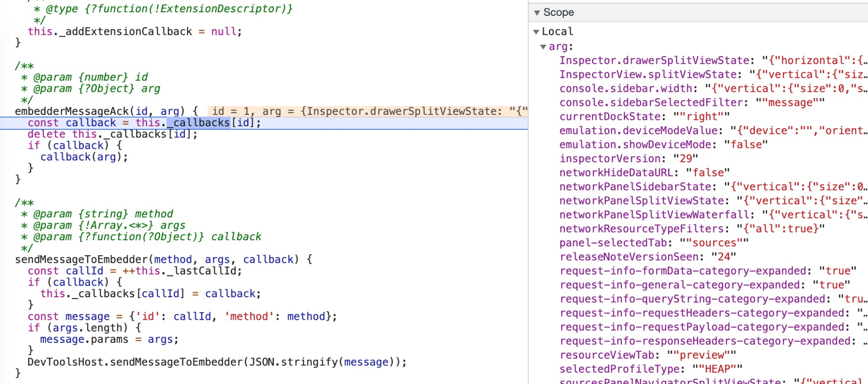Click the inline id = 1 value hint
Screen dimensions: 868x384
pyautogui.click(x=231, y=111)
